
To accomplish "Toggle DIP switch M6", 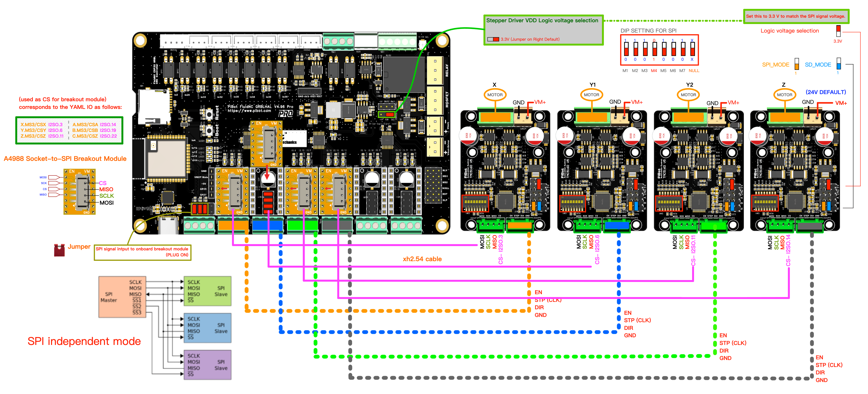I will click(673, 49).
